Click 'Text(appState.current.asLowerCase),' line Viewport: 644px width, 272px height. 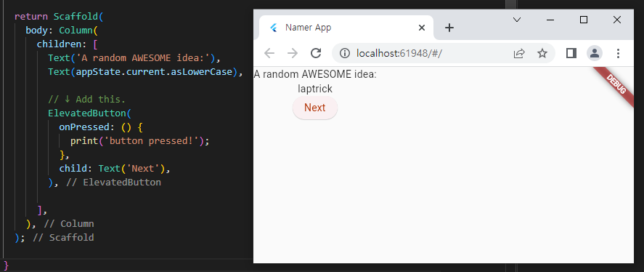coord(145,72)
